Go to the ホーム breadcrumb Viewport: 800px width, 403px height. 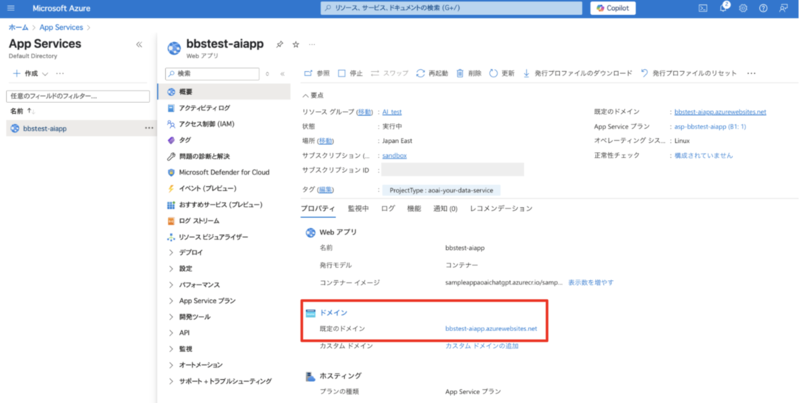pos(18,28)
